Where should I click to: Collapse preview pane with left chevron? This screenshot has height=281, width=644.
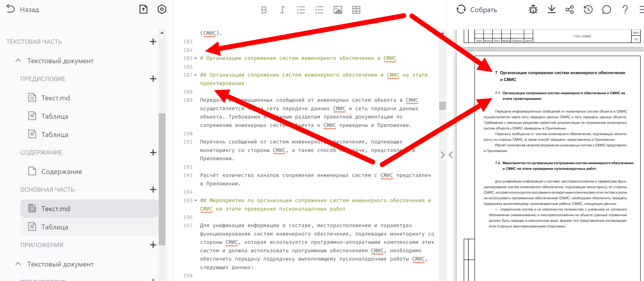pyautogui.click(x=451, y=155)
